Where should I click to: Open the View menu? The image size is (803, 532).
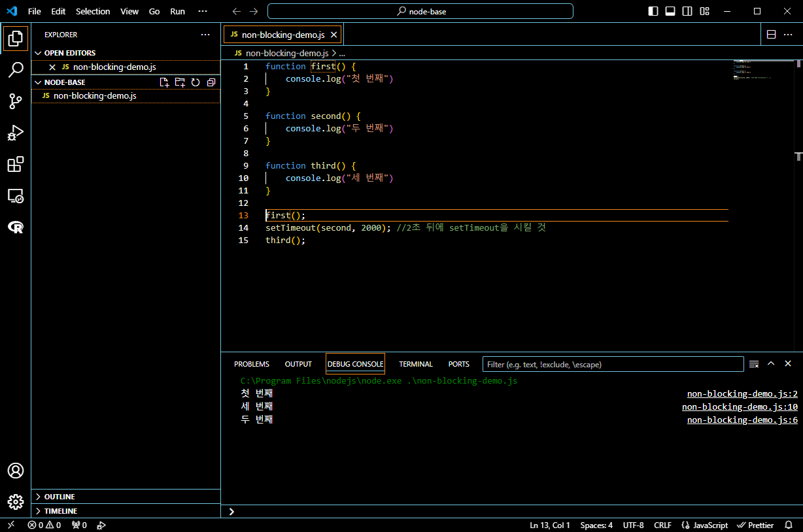pos(129,11)
